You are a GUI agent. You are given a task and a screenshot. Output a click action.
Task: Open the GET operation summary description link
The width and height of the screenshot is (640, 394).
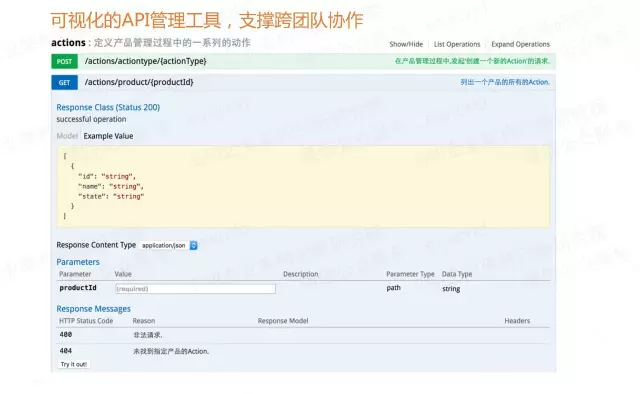(505, 82)
